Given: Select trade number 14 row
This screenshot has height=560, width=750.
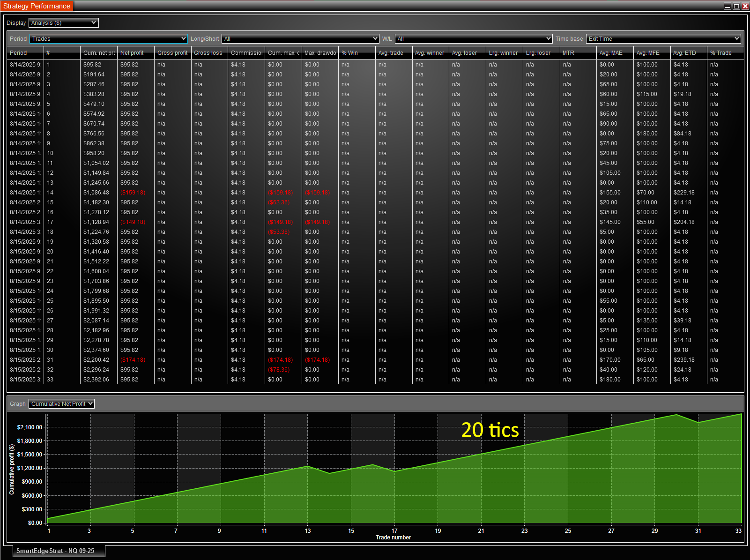Looking at the screenshot, I should (x=50, y=193).
